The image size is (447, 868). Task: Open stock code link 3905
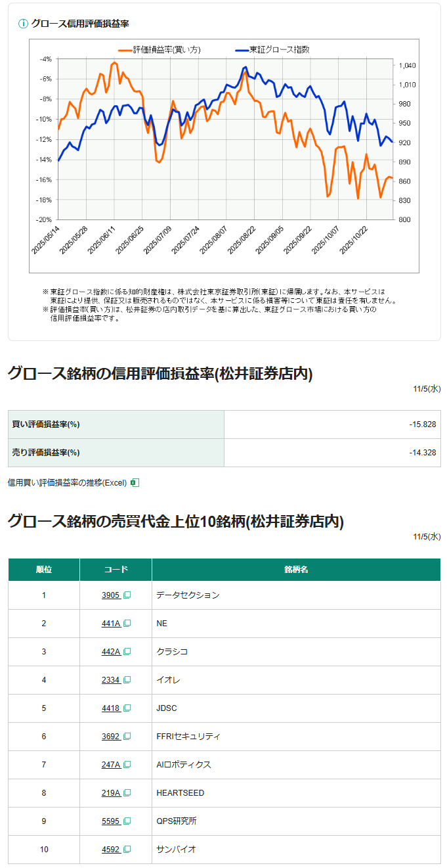tap(111, 595)
